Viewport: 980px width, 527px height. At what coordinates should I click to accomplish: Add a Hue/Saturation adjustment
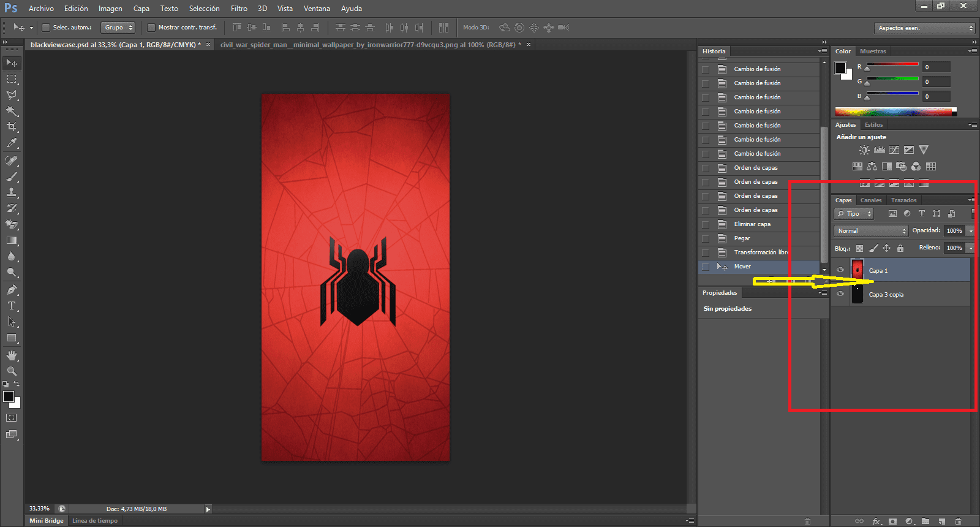click(x=858, y=166)
